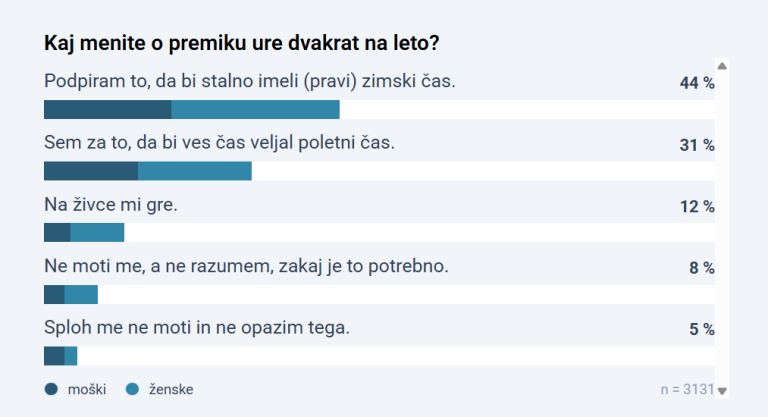768x417 pixels.
Task: Toggle the ženske legend label
Action: click(x=172, y=389)
